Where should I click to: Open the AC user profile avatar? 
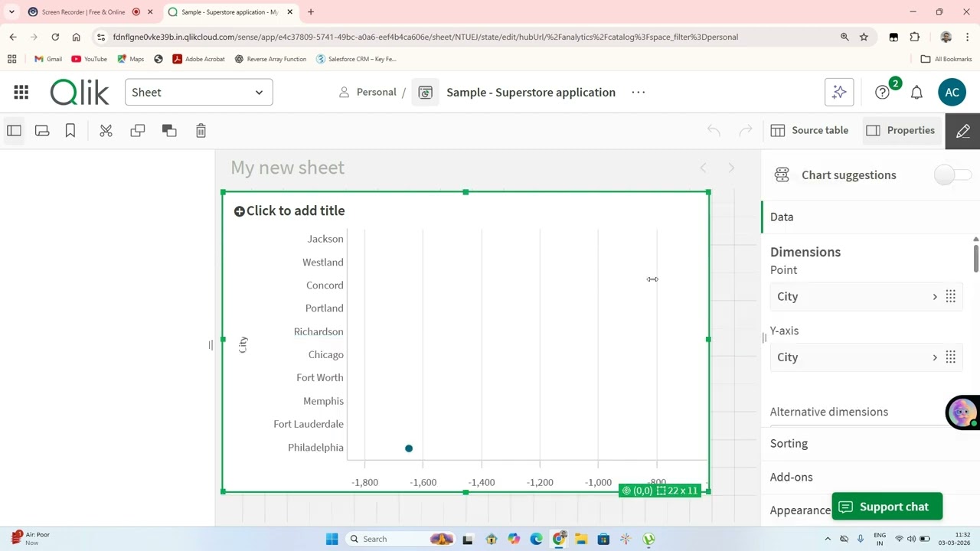(952, 93)
